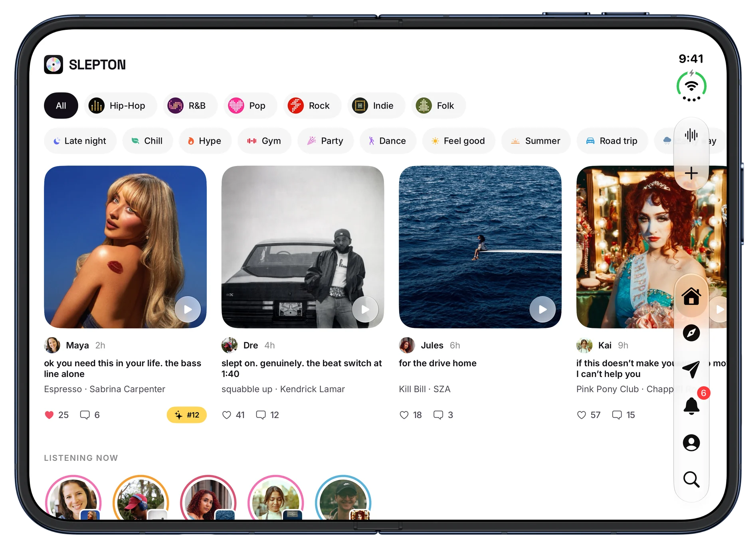Filter by Late night mood
Image resolution: width=756 pixels, height=549 pixels.
pyautogui.click(x=80, y=141)
